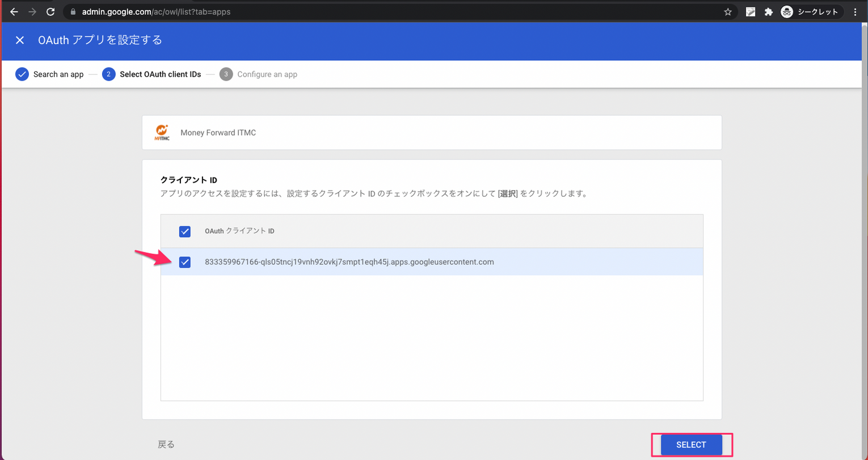Screen dimensions: 868x460
Task: Click the googleusercontent.com client ID text
Action: 349,262
